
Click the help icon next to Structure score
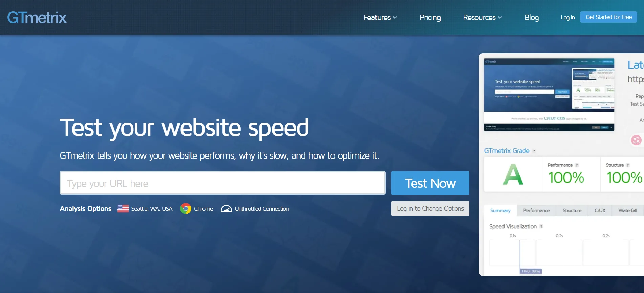(x=628, y=165)
